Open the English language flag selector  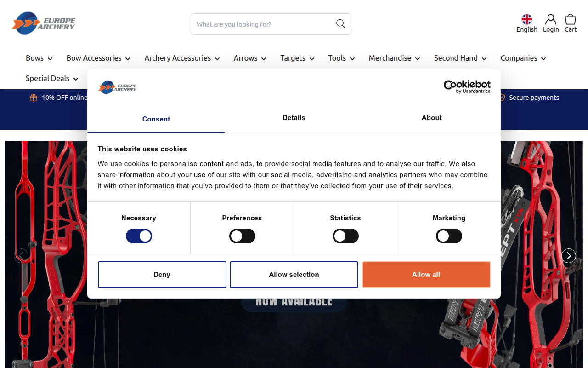coord(526,23)
